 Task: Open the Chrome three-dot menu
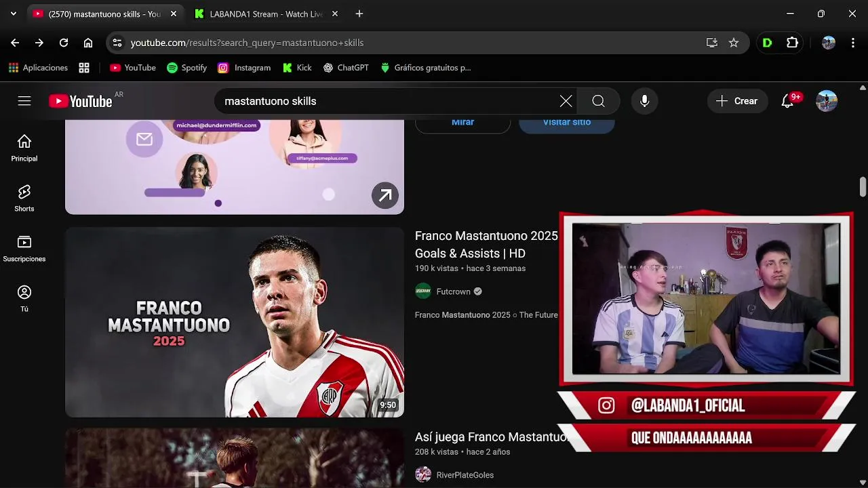pos(852,43)
